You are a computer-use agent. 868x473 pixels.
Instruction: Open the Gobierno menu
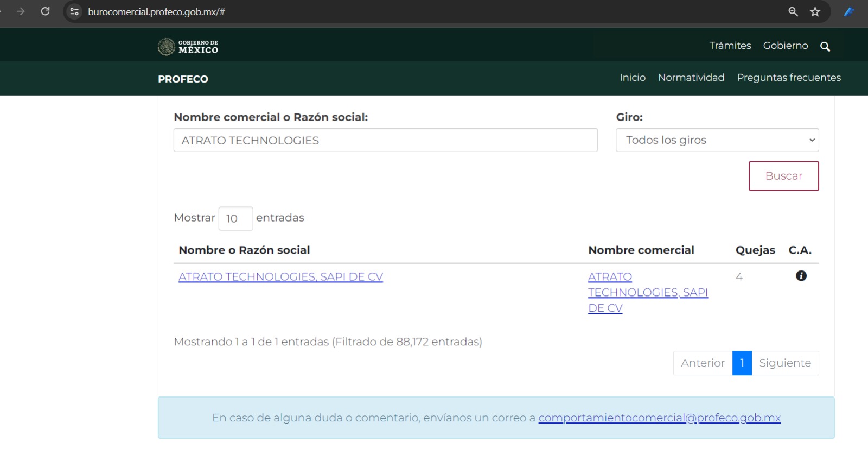click(x=785, y=46)
